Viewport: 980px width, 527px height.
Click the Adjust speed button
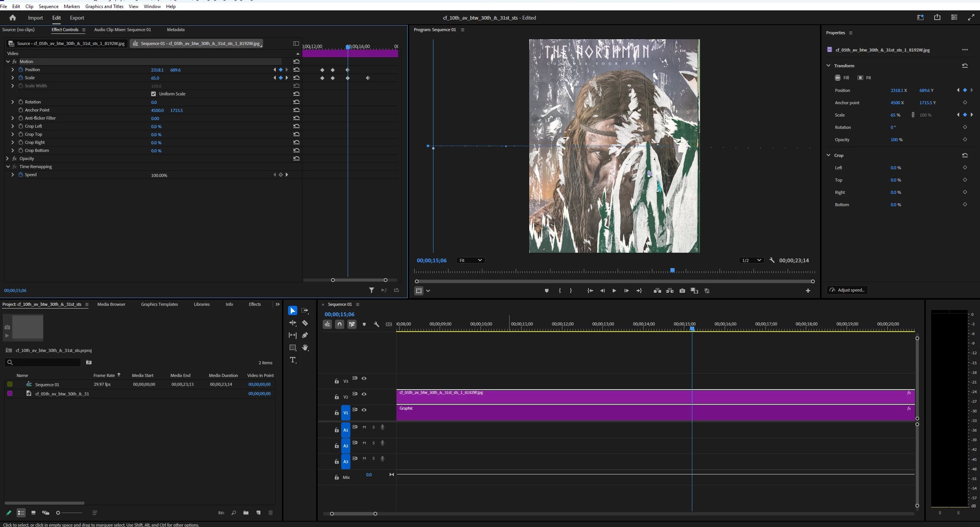point(847,290)
